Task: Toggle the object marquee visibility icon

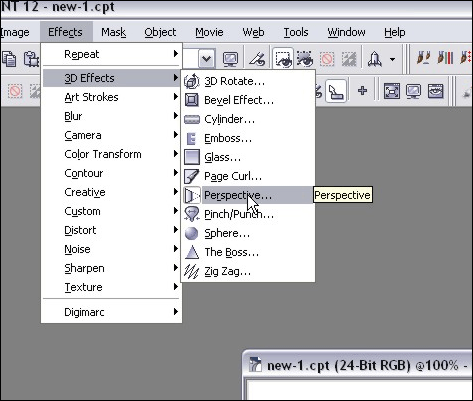Action: pos(305,59)
